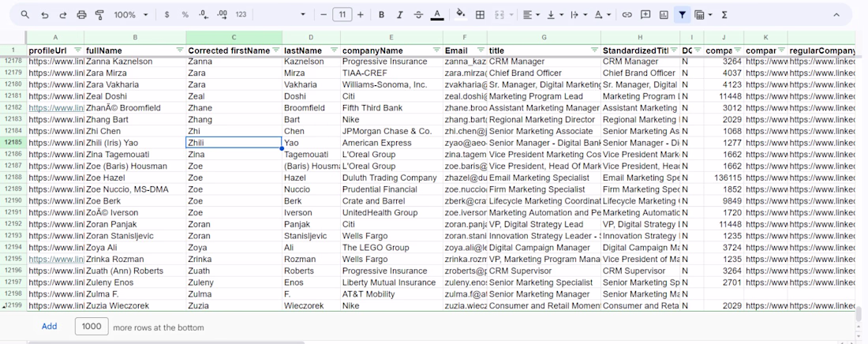The width and height of the screenshot is (868, 344).
Task: Select row 12190 header
Action: [x=13, y=200]
